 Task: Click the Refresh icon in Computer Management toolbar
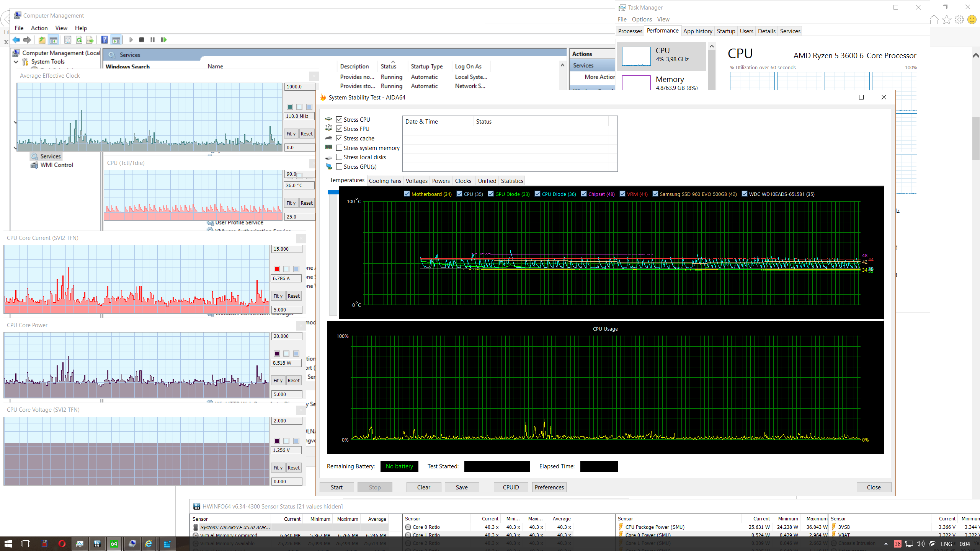[79, 40]
